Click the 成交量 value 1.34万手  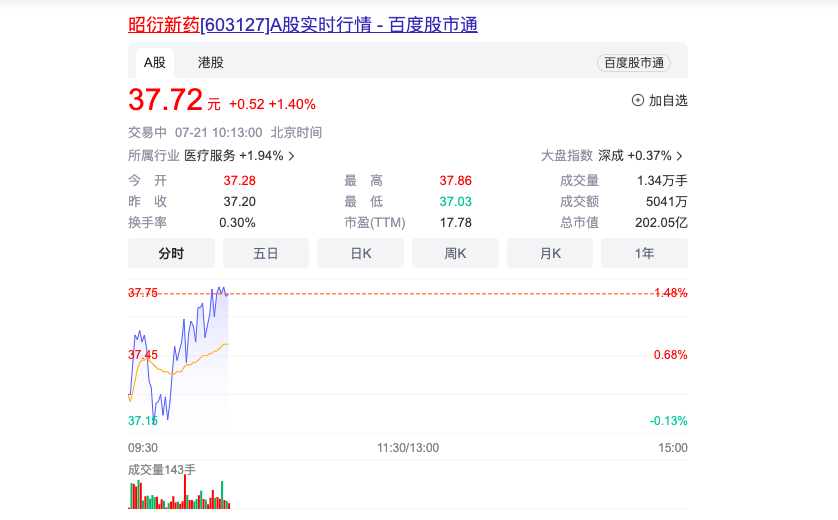coord(662,181)
